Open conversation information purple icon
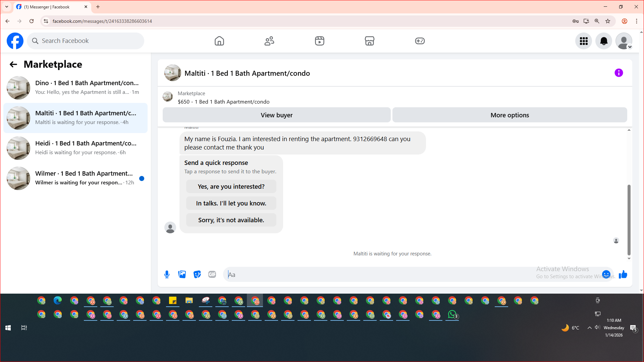Image resolution: width=644 pixels, height=362 pixels. click(619, 73)
